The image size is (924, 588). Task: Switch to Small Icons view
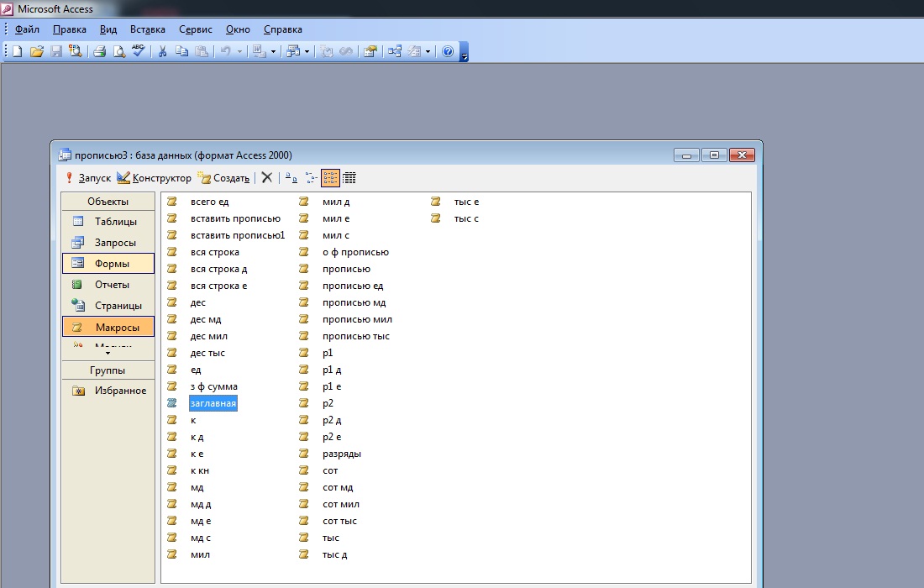(311, 178)
